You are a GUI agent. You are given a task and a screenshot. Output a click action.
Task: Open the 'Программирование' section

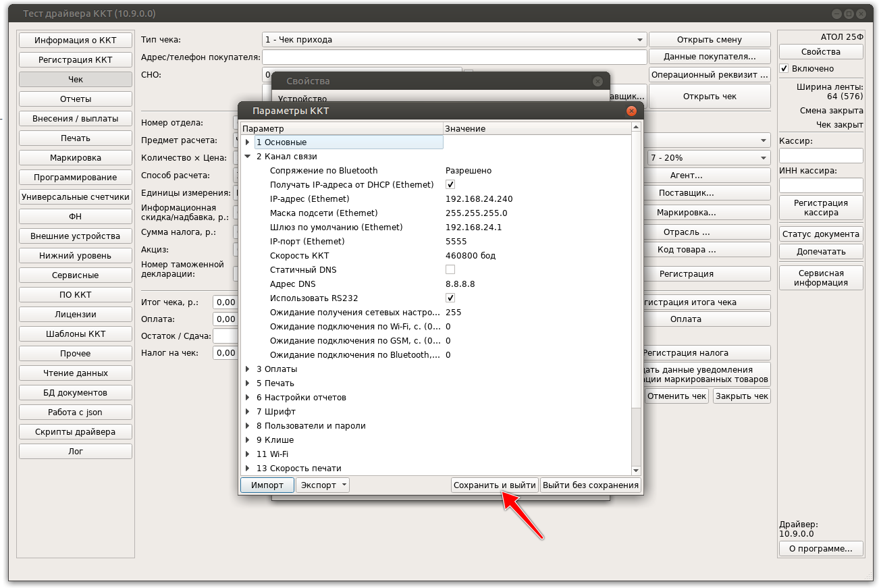click(76, 177)
